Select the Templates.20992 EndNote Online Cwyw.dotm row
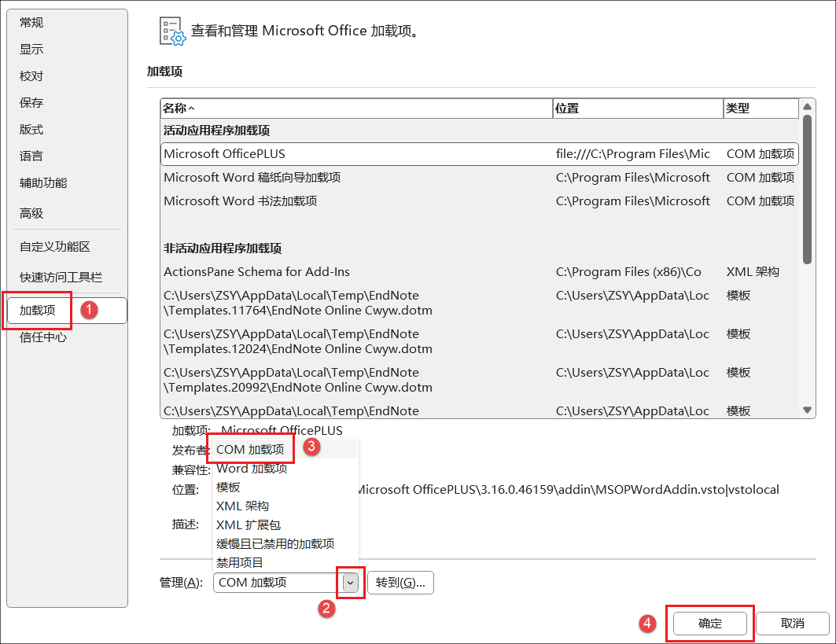 (x=479, y=380)
